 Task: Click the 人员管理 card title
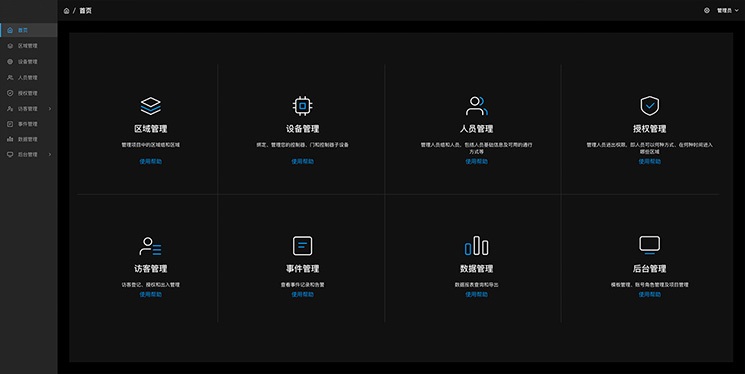(x=477, y=129)
